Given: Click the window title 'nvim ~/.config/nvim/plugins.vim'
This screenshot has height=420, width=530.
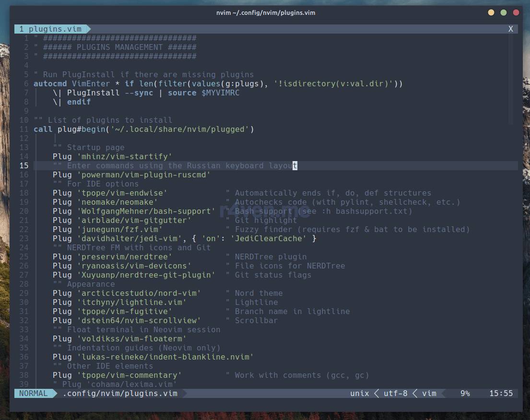Looking at the screenshot, I should (x=265, y=12).
